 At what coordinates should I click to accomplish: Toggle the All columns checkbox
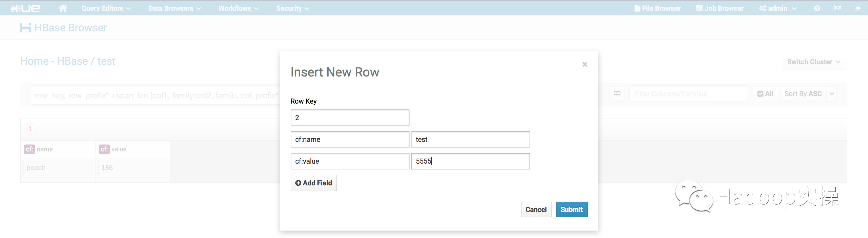pos(765,94)
